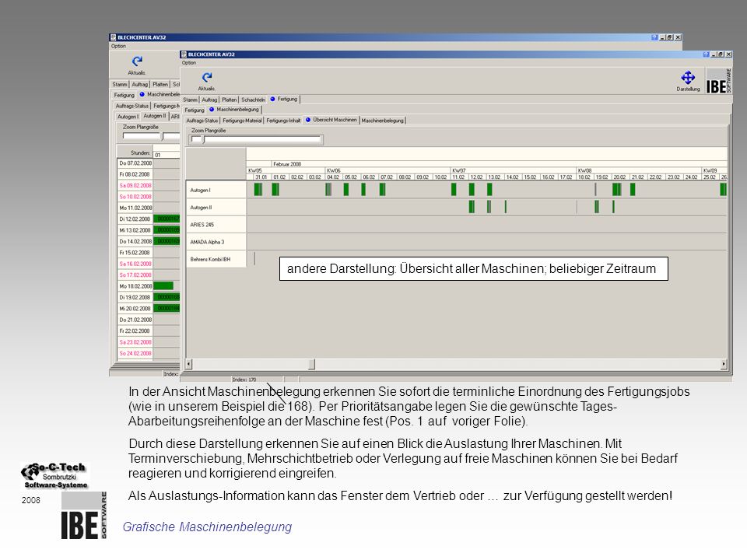The height and width of the screenshot is (560, 747).
Task: Switch to the Auftrag tab in the front window
Action: pyautogui.click(x=209, y=100)
